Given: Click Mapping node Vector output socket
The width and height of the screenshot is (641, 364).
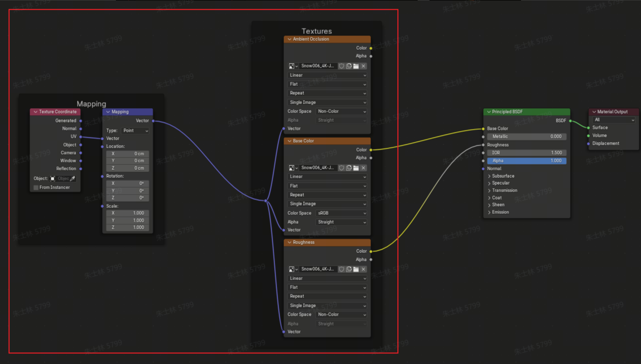Looking at the screenshot, I should coord(153,121).
